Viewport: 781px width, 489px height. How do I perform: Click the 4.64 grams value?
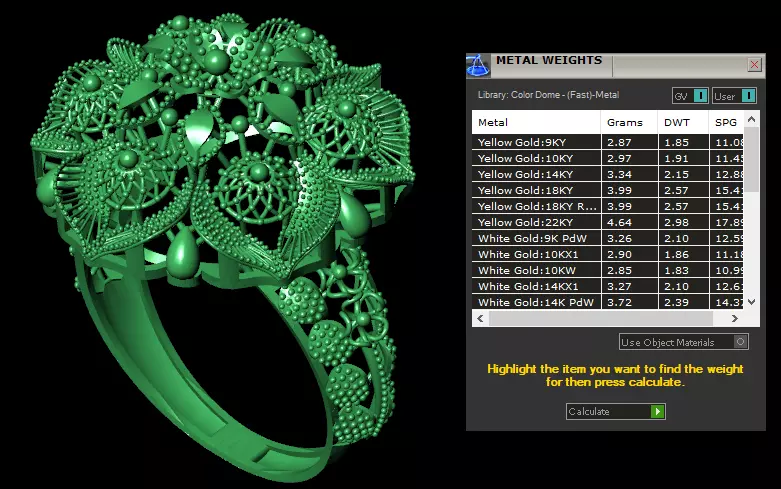click(x=619, y=222)
